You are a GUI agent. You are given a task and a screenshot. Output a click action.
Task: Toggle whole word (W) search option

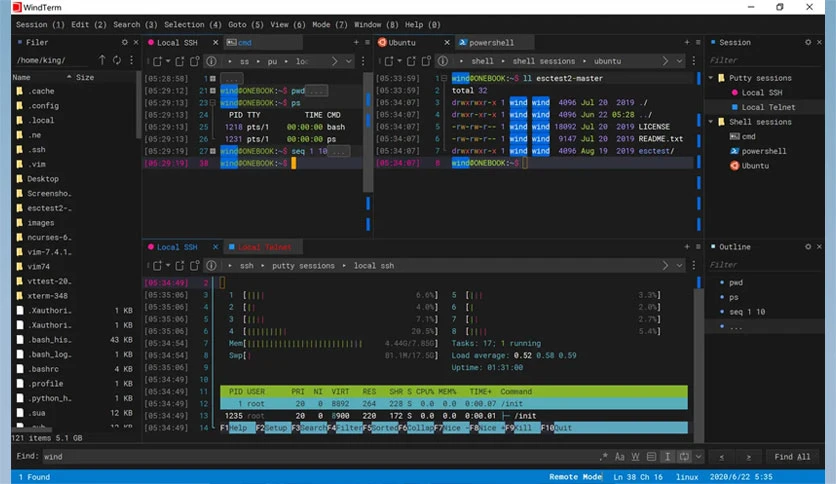click(636, 457)
